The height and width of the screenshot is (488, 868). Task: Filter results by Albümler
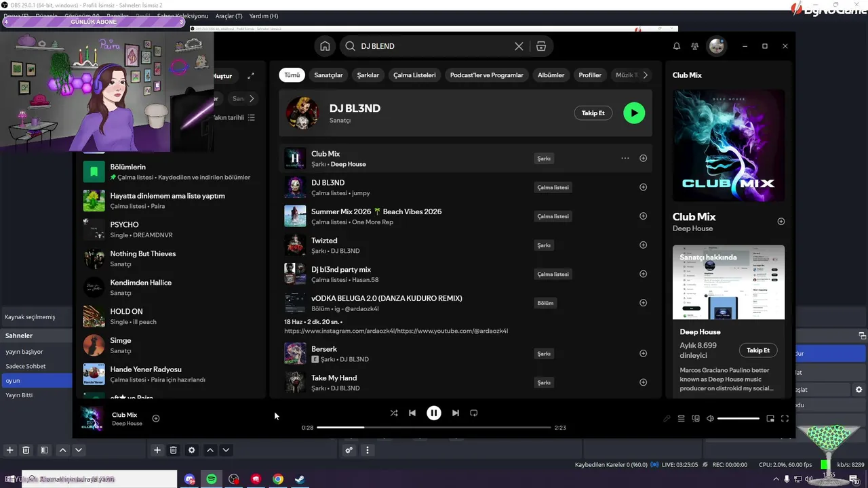click(551, 75)
